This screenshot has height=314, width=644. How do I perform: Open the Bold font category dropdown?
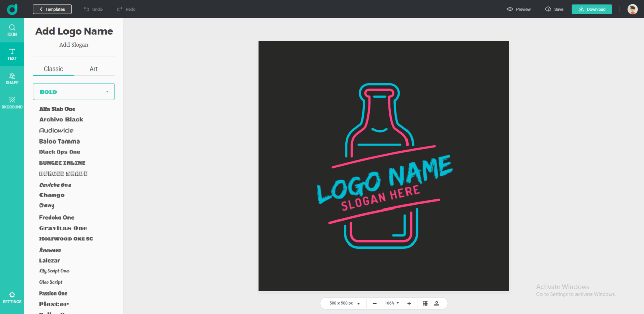point(74,92)
